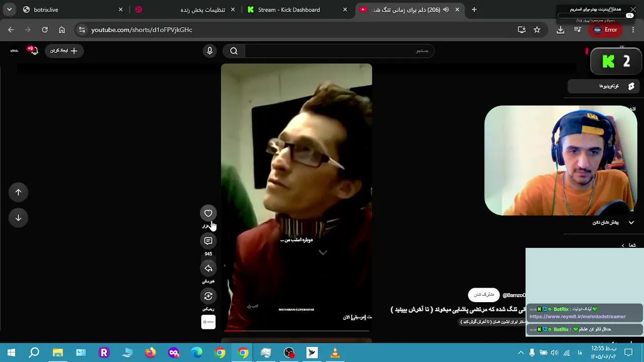View site information icon in address bar
This screenshot has width=644, height=362.
click(x=83, y=30)
